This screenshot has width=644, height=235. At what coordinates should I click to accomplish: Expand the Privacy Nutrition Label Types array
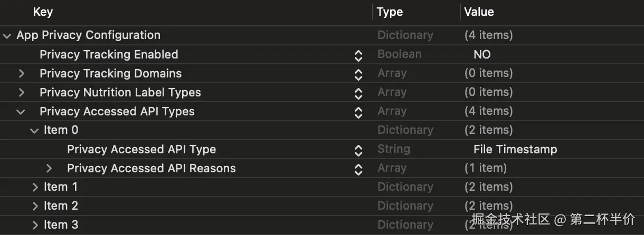[21, 93]
